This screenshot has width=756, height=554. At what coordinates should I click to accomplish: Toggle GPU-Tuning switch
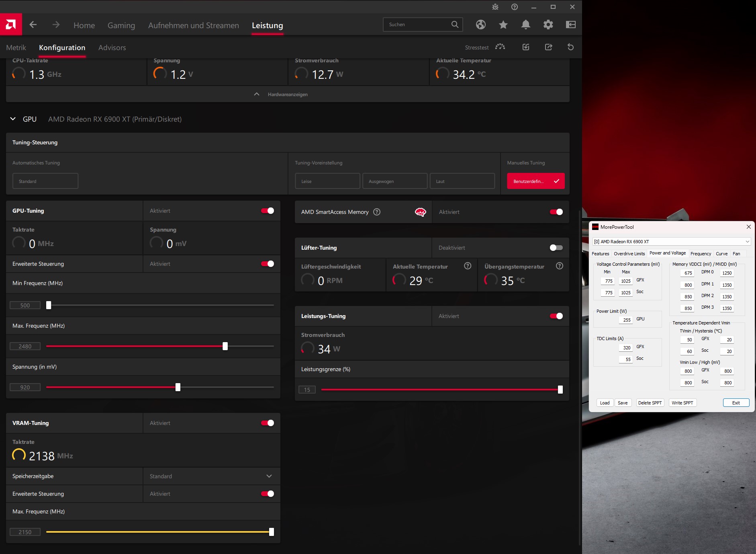[268, 211]
